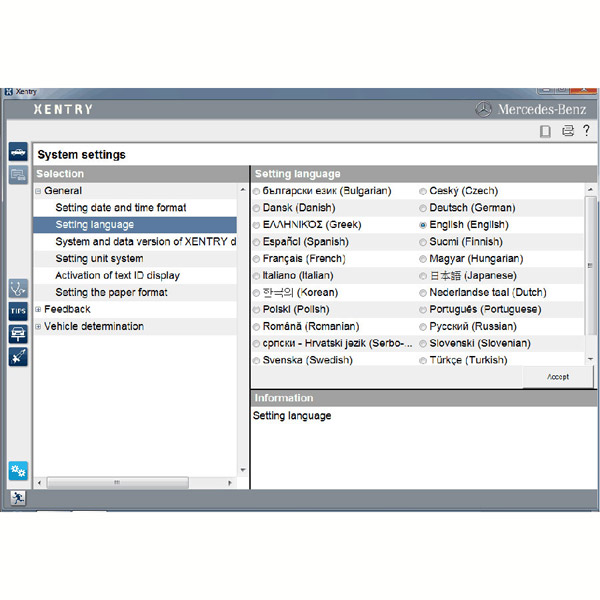Select Suomi (Finnish) radio button
600x600 pixels.
point(423,242)
